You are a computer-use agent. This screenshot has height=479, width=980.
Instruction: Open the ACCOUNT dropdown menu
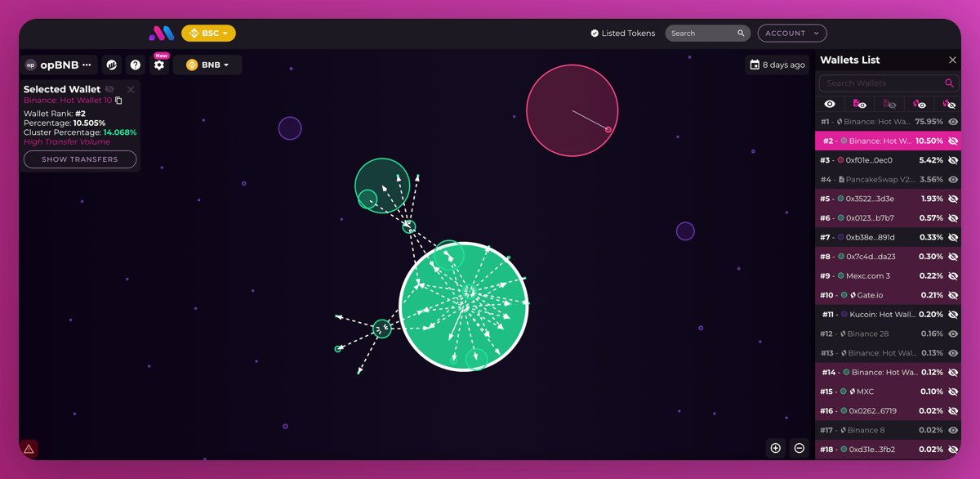pos(792,34)
